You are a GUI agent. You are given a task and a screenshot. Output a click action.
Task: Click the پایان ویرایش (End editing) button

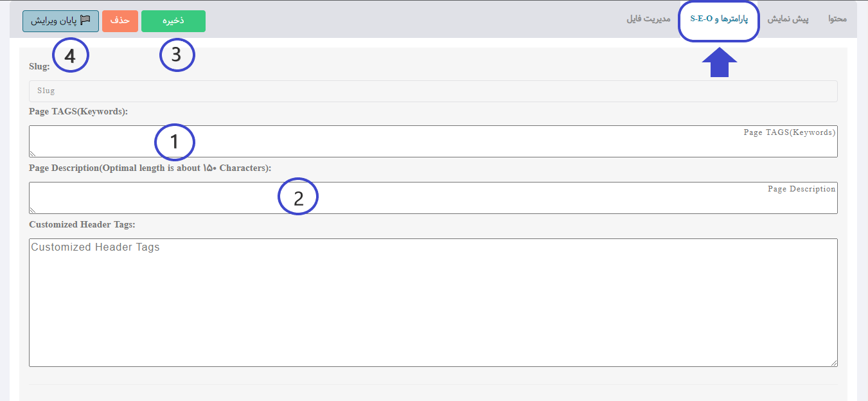click(61, 21)
